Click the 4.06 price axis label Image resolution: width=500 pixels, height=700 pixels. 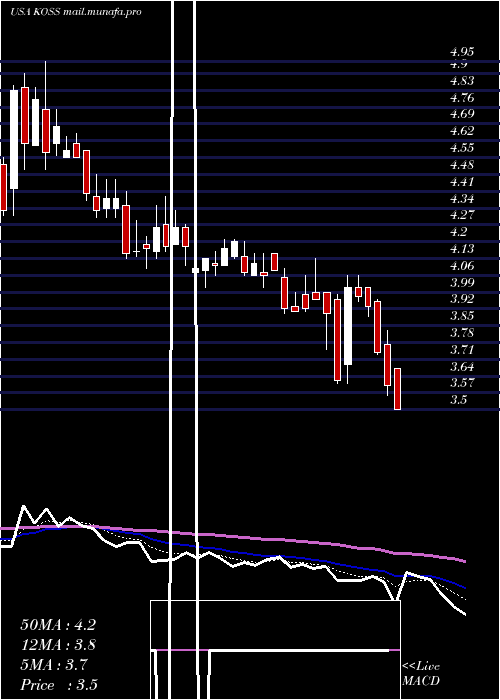point(462,266)
